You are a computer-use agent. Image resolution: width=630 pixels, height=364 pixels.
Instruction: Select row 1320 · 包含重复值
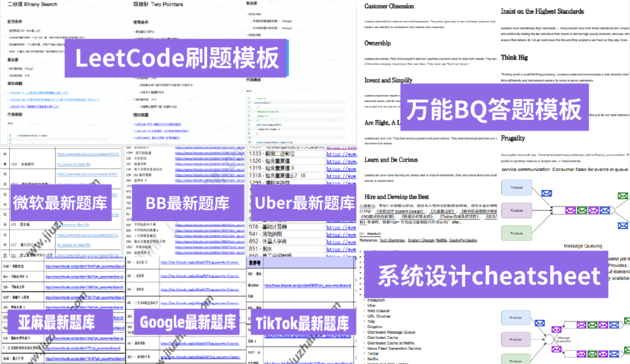(287, 160)
